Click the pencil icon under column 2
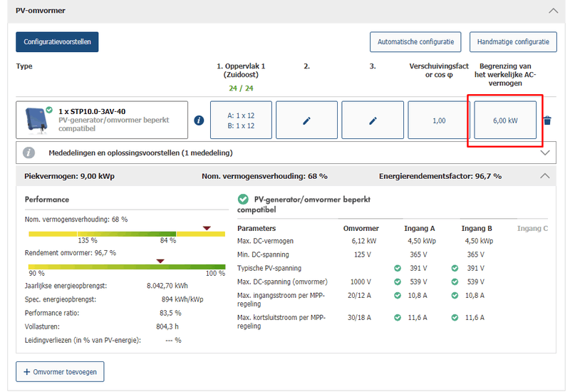570x392 pixels. pyautogui.click(x=306, y=120)
